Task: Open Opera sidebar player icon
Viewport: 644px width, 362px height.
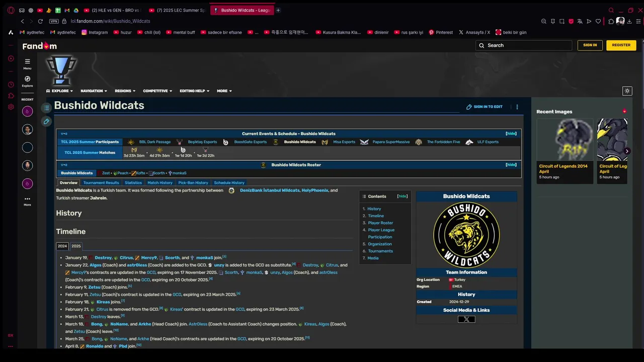Action: pyautogui.click(x=11, y=59)
